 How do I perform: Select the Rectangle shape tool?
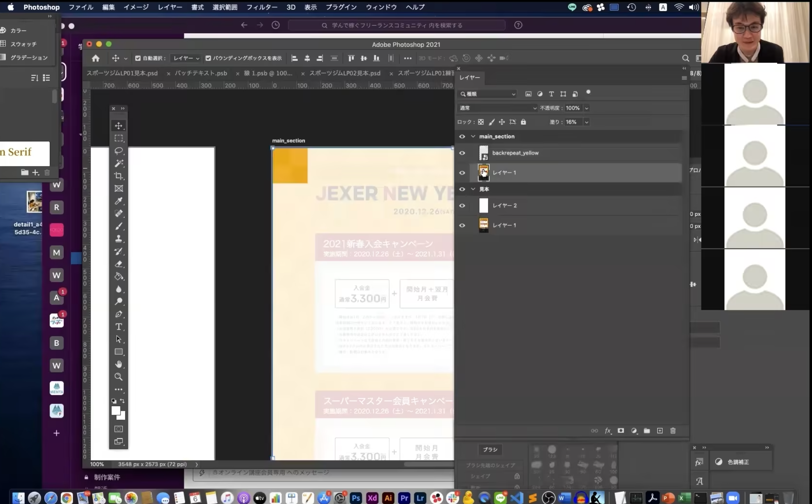pyautogui.click(x=118, y=352)
